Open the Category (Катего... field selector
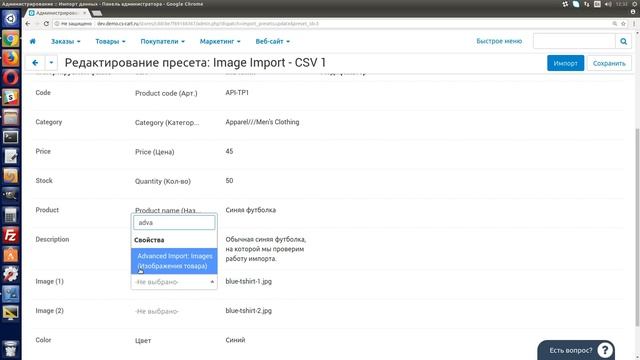 coord(167,123)
